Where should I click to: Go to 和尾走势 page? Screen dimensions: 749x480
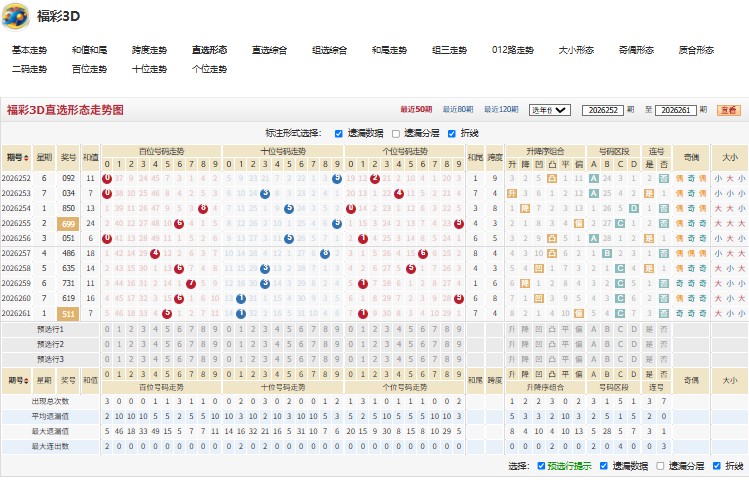point(389,50)
